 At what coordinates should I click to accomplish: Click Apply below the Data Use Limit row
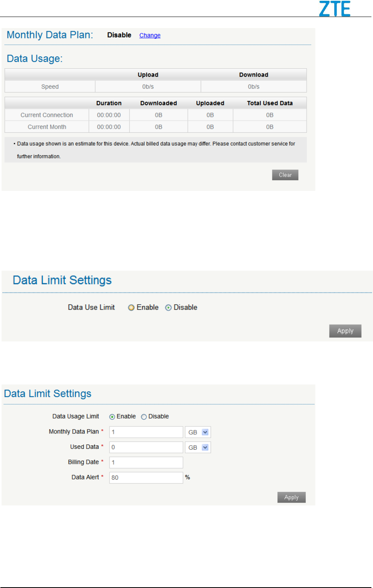point(345,331)
